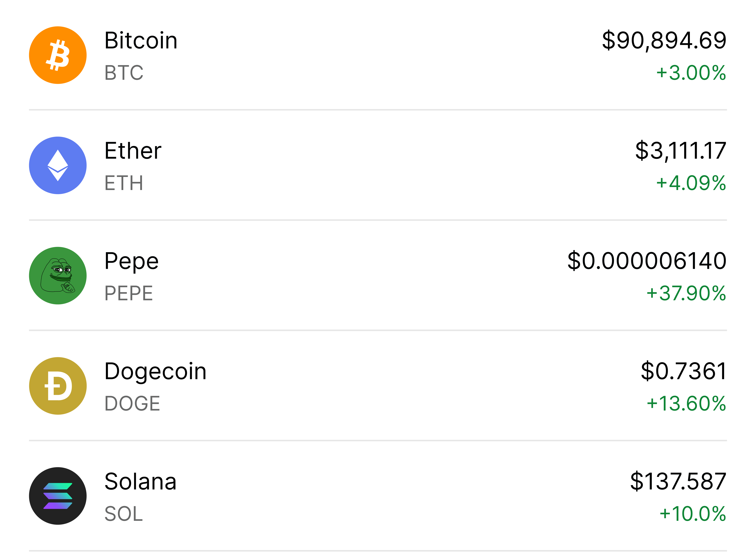This screenshot has height=560, width=756.
Task: Click Bitcoin's +3.00% change value
Action: pyautogui.click(x=691, y=73)
